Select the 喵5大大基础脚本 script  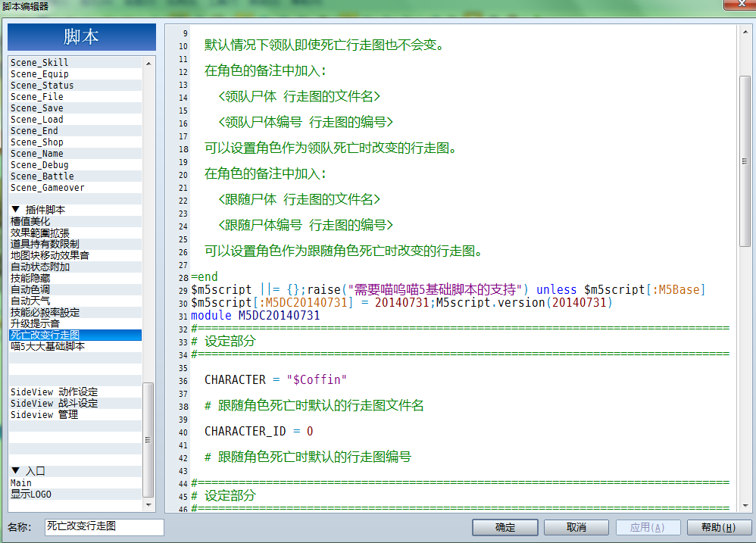click(x=76, y=346)
